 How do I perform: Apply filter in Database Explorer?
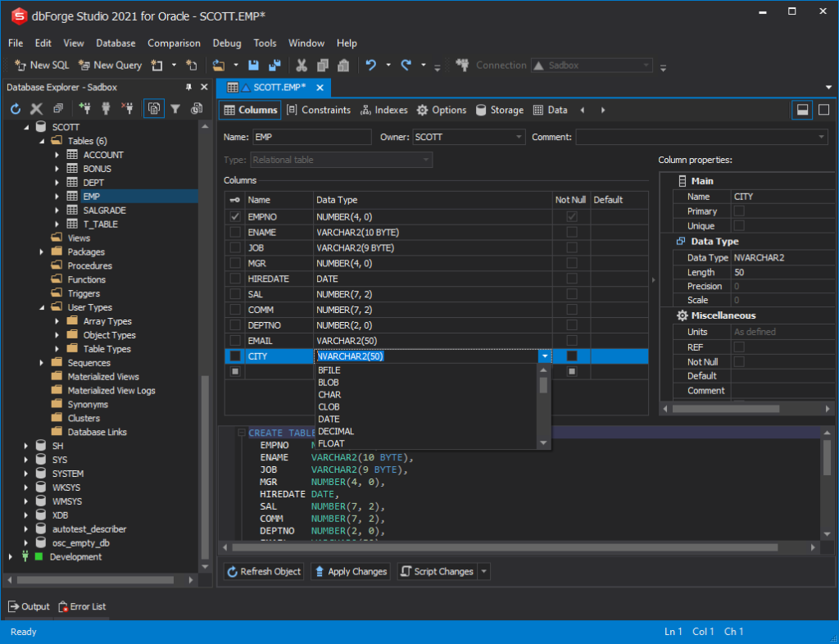[175, 108]
